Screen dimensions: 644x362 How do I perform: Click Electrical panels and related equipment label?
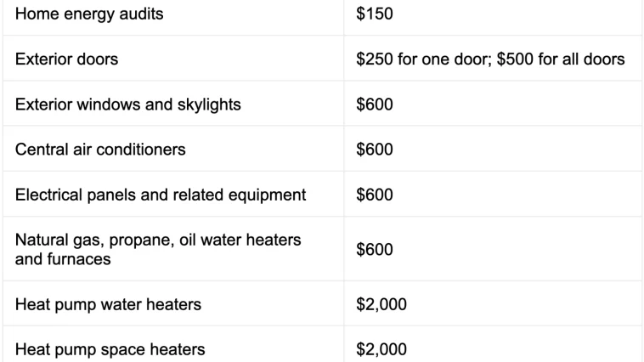coord(161,195)
